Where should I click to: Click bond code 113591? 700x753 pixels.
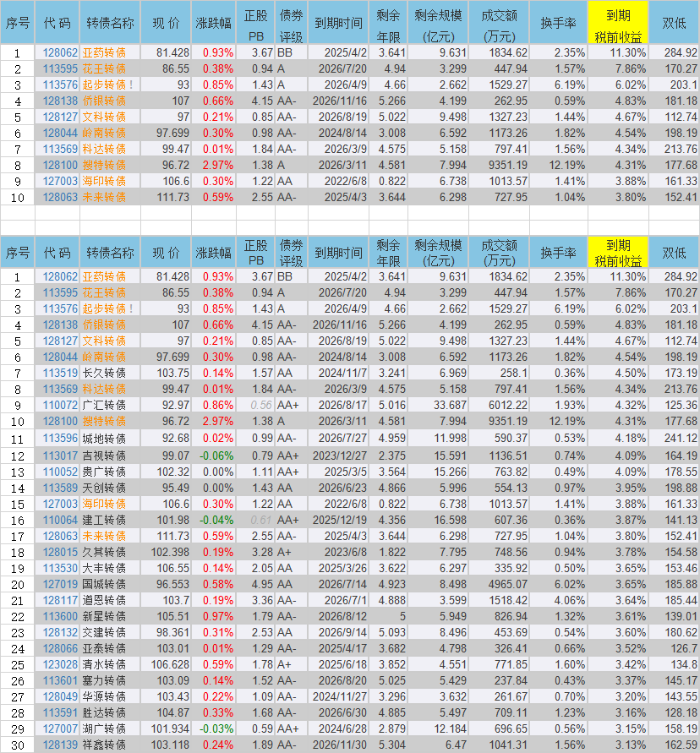60,713
